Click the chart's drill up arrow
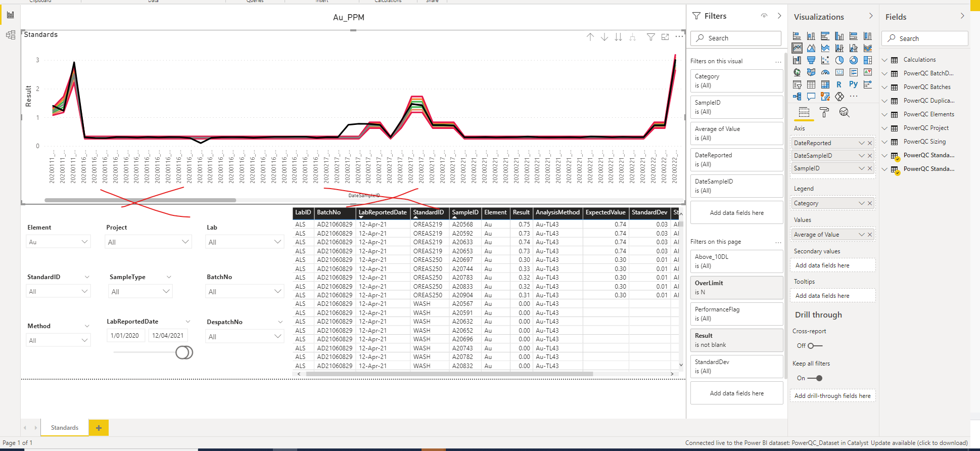The width and height of the screenshot is (980, 451). pyautogui.click(x=590, y=37)
